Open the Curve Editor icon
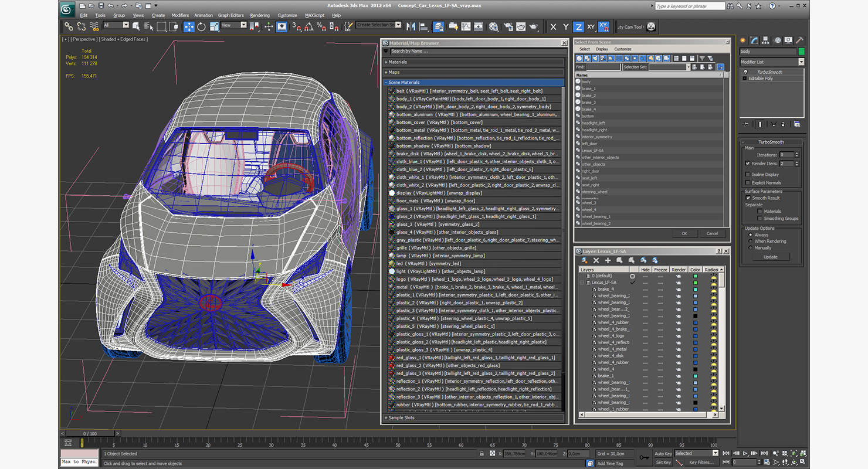868x469 pixels. [466, 26]
